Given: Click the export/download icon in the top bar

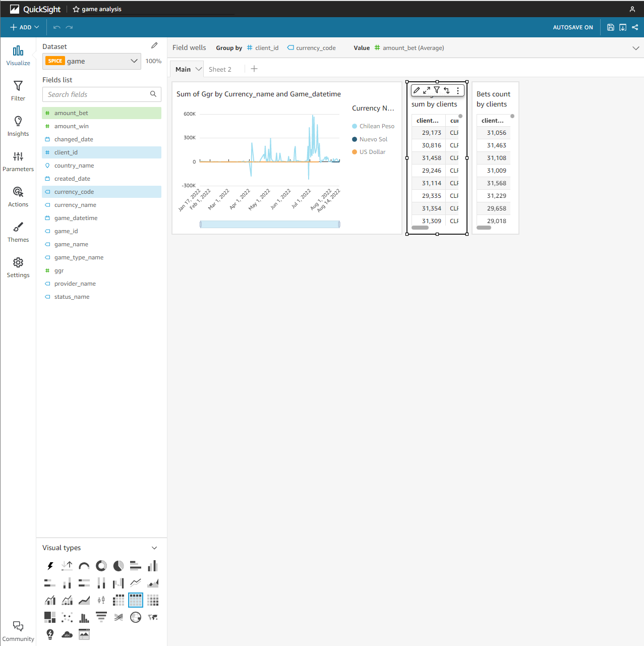Looking at the screenshot, I should pyautogui.click(x=623, y=27).
